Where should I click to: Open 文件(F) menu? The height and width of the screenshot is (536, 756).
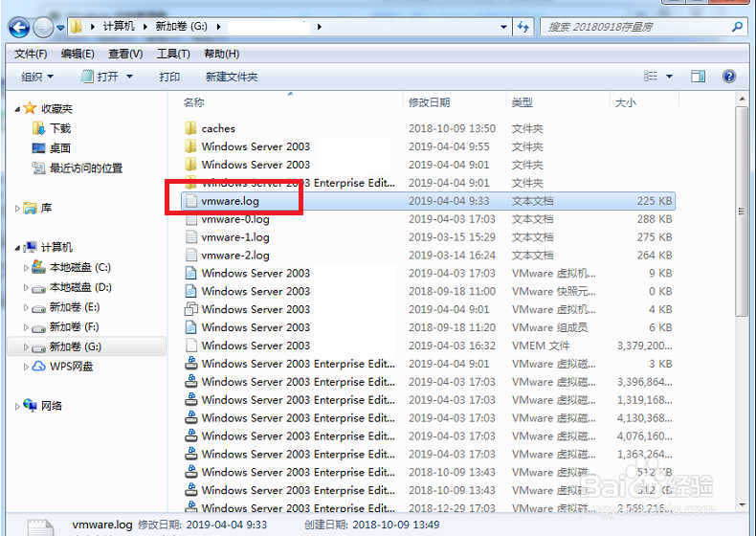[x=31, y=54]
